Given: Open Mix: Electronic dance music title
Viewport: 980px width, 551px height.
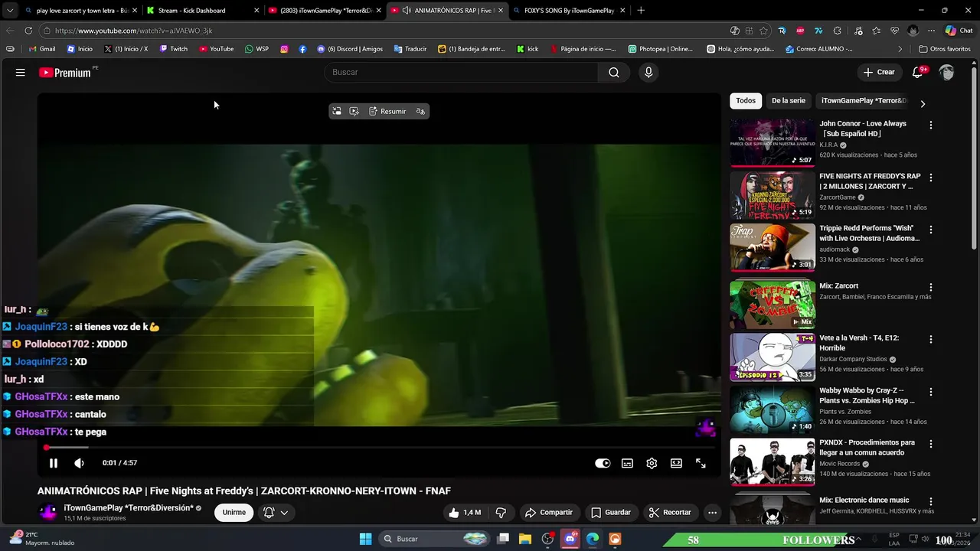Looking at the screenshot, I should [864, 500].
